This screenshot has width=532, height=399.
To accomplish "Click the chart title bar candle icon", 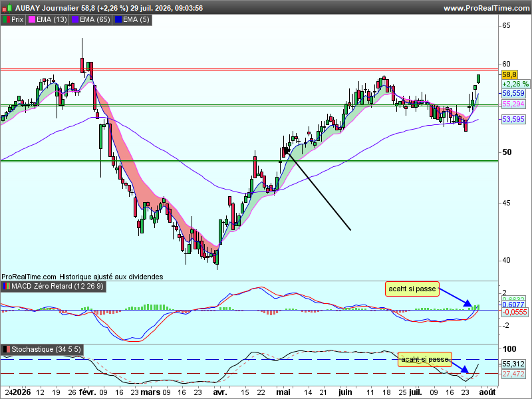I will tap(7, 8).
